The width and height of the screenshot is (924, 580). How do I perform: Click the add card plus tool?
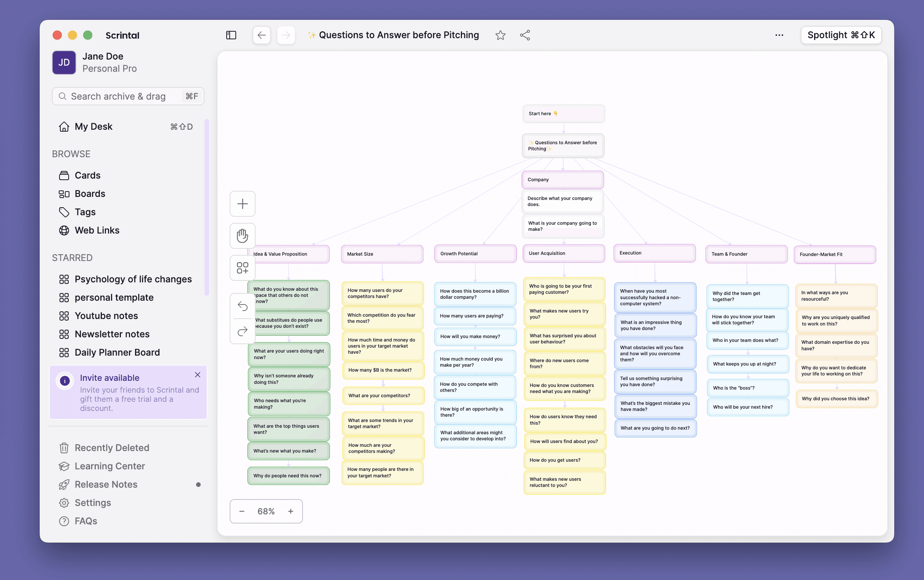coord(242,204)
